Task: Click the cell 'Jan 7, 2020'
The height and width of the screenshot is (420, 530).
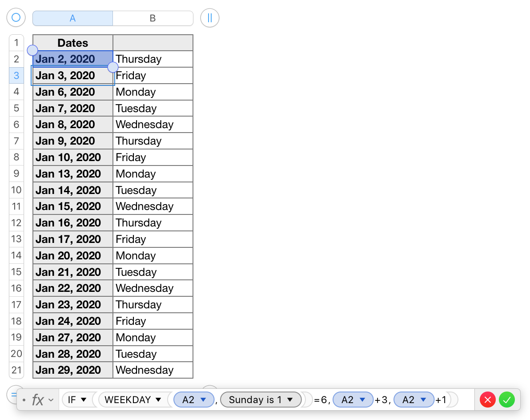Action: (x=72, y=108)
